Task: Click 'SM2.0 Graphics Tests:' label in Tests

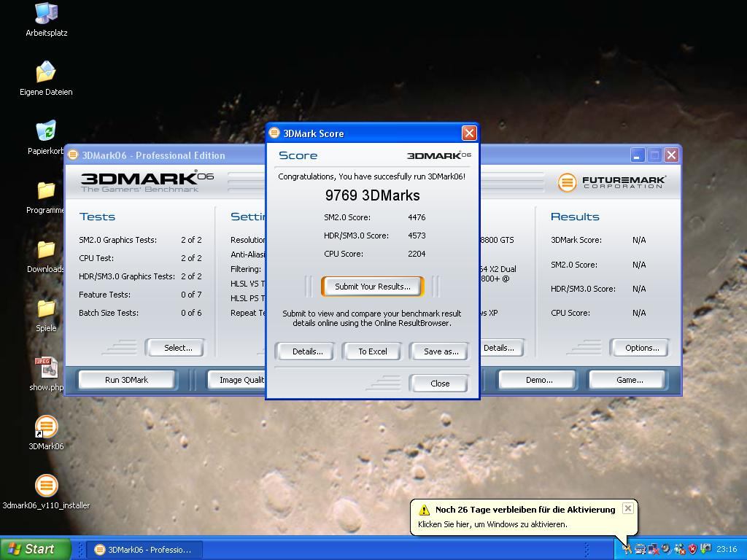Action: 117,240
